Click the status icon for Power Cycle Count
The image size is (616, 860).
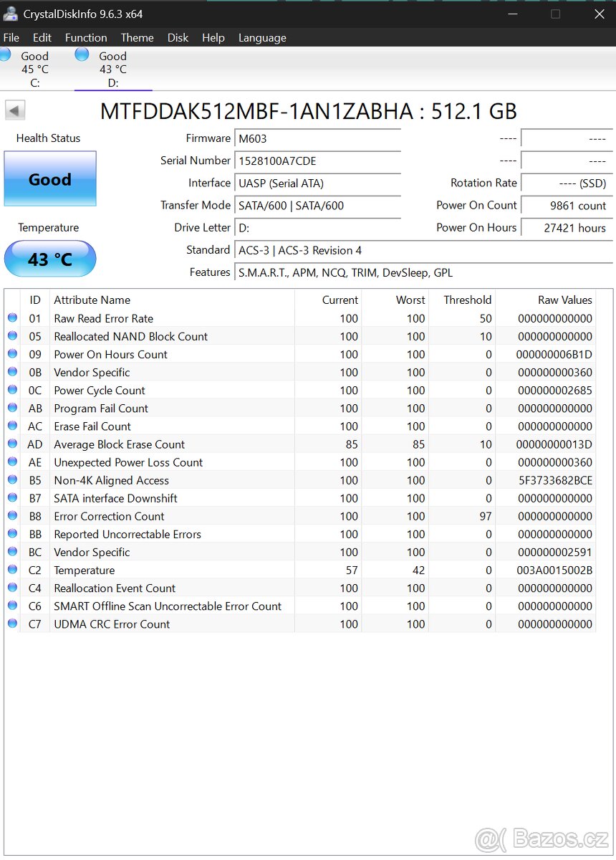point(12,389)
